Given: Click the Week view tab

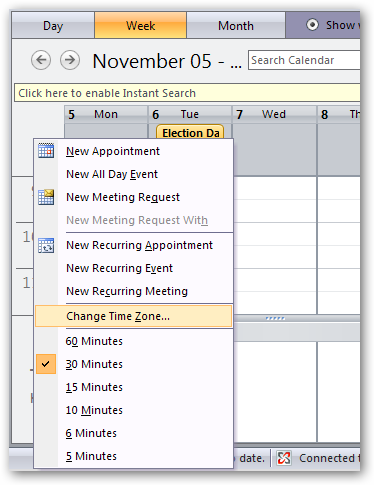Looking at the screenshot, I should 140,25.
